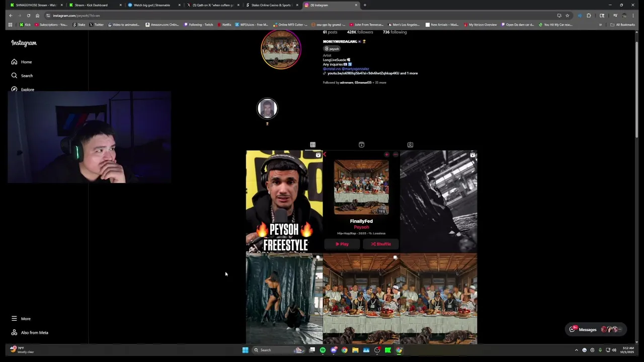Open a new browser tab

tap(365, 5)
